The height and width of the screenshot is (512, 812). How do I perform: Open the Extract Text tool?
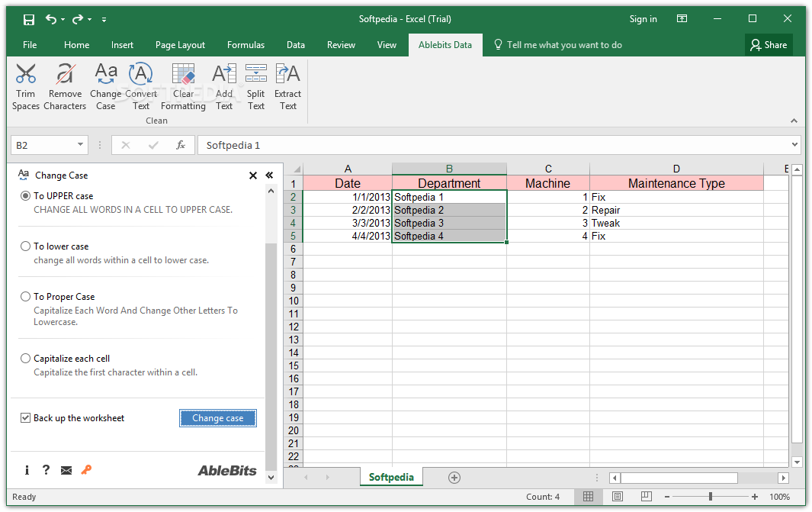coord(288,86)
